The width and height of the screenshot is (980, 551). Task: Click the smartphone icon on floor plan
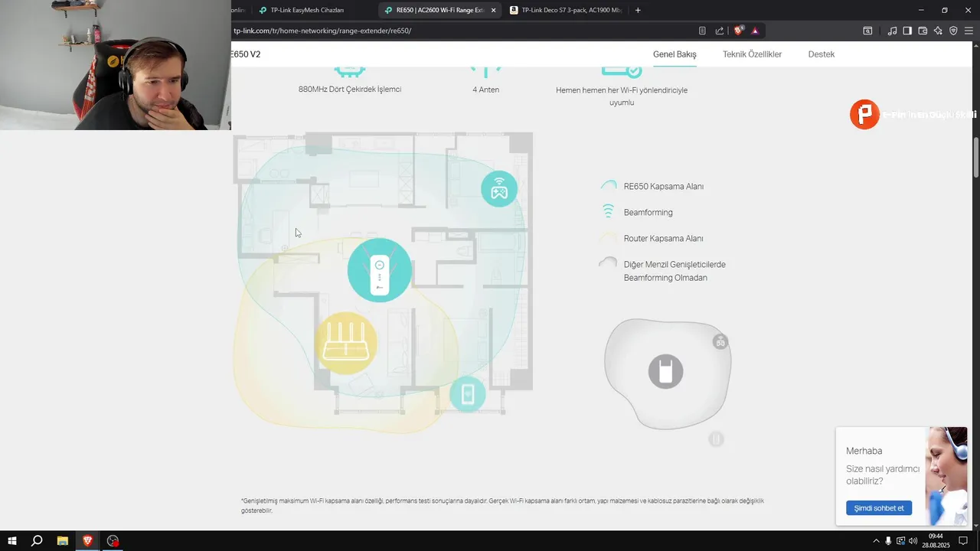click(x=468, y=395)
